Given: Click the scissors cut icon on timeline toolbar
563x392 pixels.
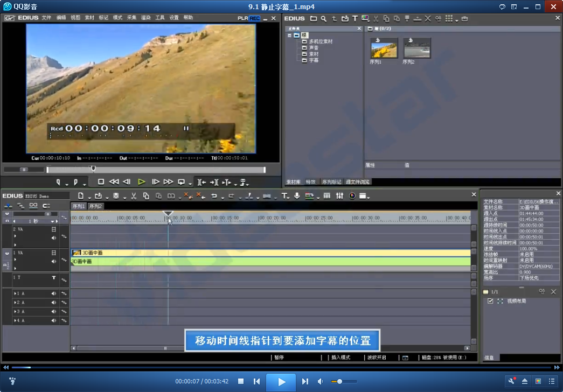Looking at the screenshot, I should (134, 195).
